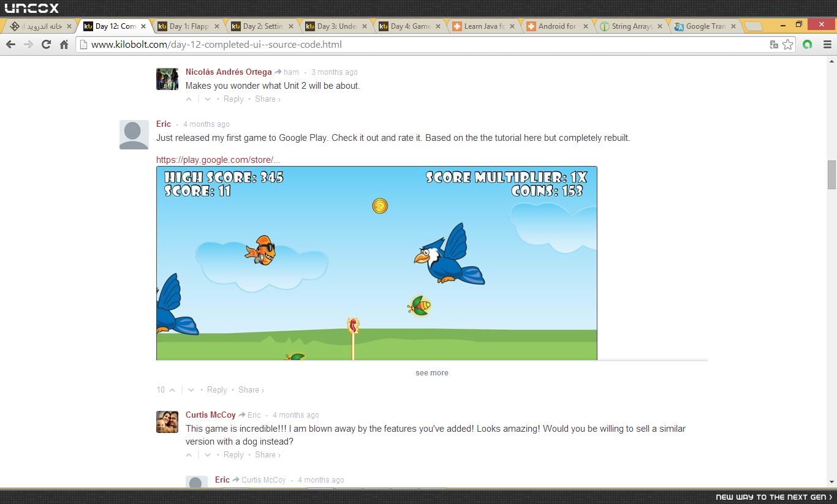The height and width of the screenshot is (504, 837).
Task: Switch to the Day 4: Game tab
Action: [x=409, y=26]
